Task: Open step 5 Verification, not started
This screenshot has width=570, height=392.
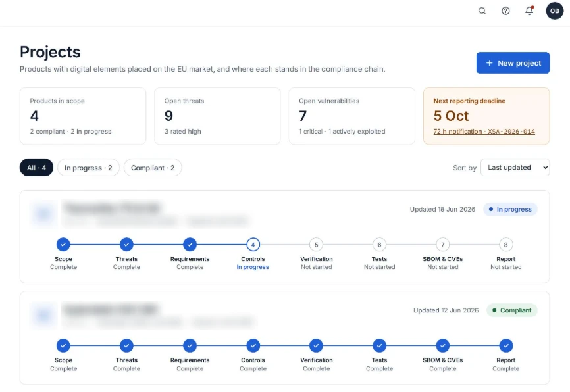Action: 316,245
